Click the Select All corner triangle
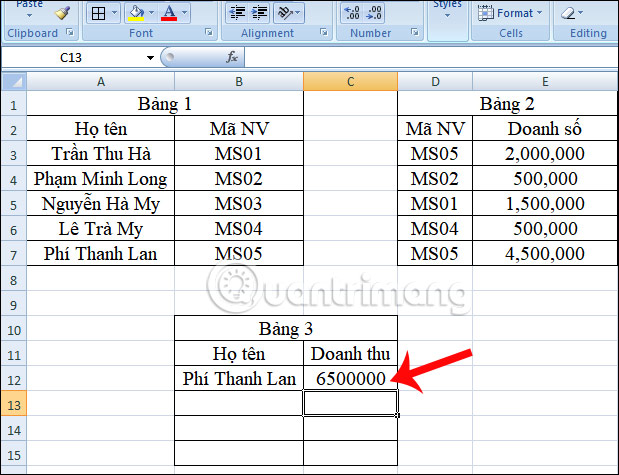Image resolution: width=619 pixels, height=475 pixels. click(x=14, y=82)
